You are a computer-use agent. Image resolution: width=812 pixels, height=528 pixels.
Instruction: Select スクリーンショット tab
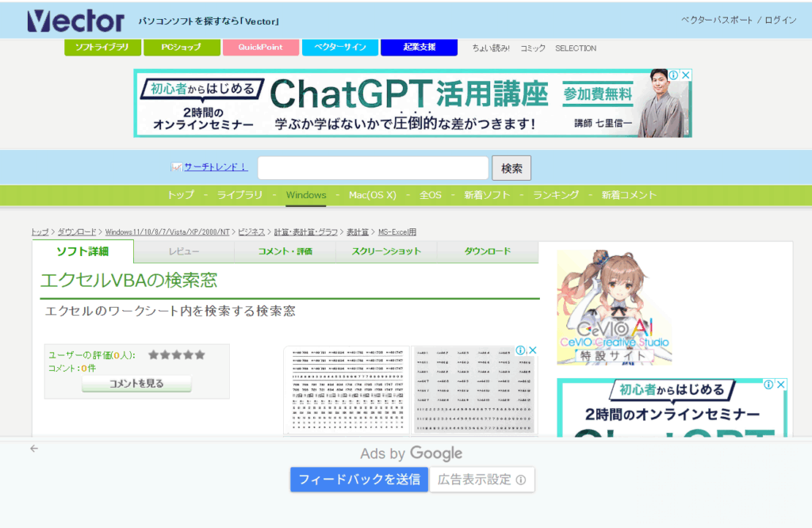(386, 251)
